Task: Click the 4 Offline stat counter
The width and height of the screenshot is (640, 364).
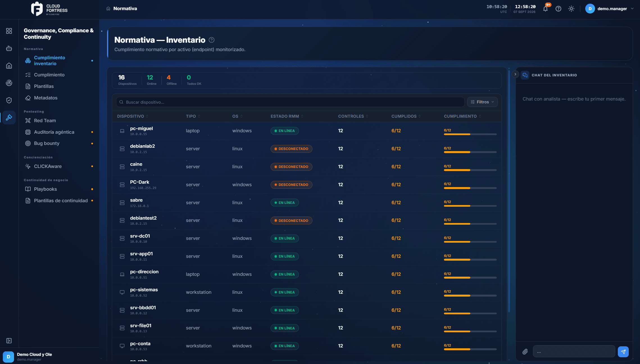Action: pos(171,80)
